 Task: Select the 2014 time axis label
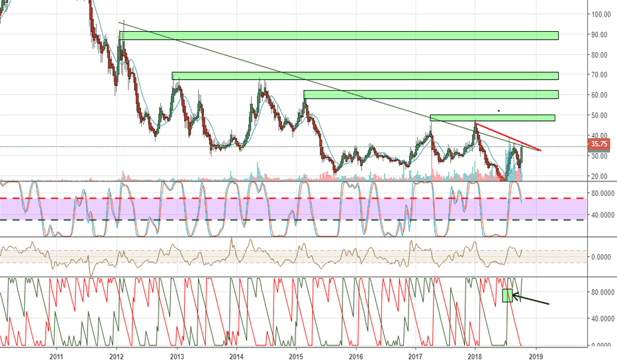coord(236,357)
